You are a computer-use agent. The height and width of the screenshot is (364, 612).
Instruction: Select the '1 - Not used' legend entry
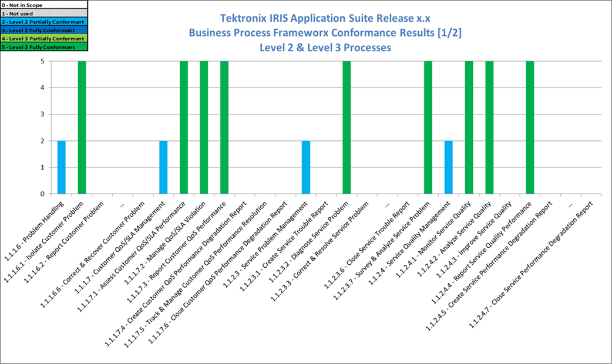(43, 14)
